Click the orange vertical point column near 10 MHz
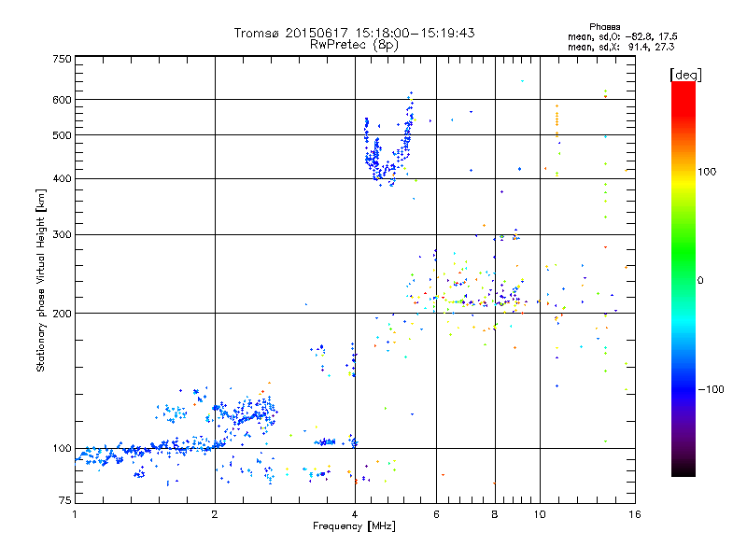Image resolution: width=747 pixels, height=560 pixels. (x=557, y=120)
